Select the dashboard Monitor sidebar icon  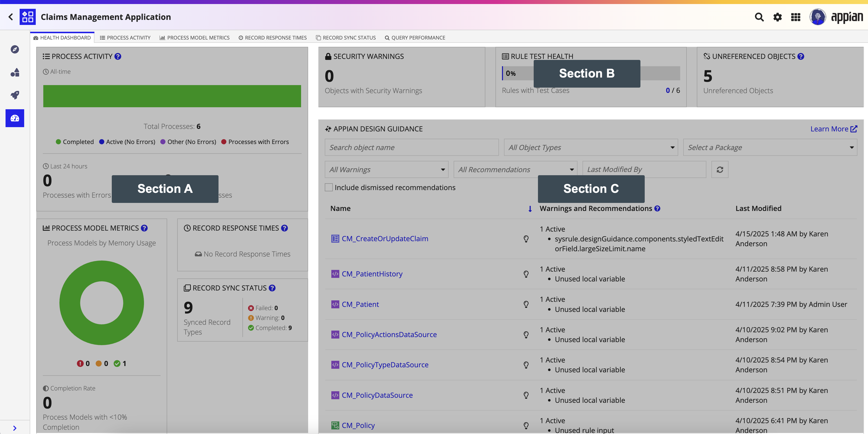point(15,118)
